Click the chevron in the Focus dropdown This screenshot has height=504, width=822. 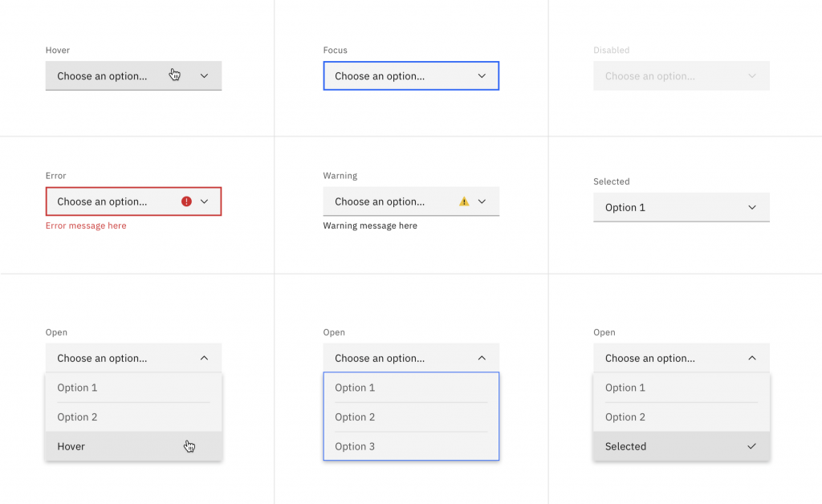pos(482,76)
